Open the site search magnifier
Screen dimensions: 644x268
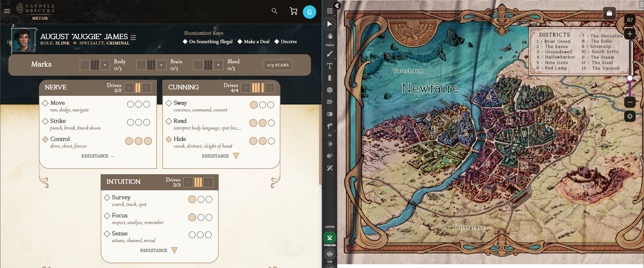coord(274,11)
